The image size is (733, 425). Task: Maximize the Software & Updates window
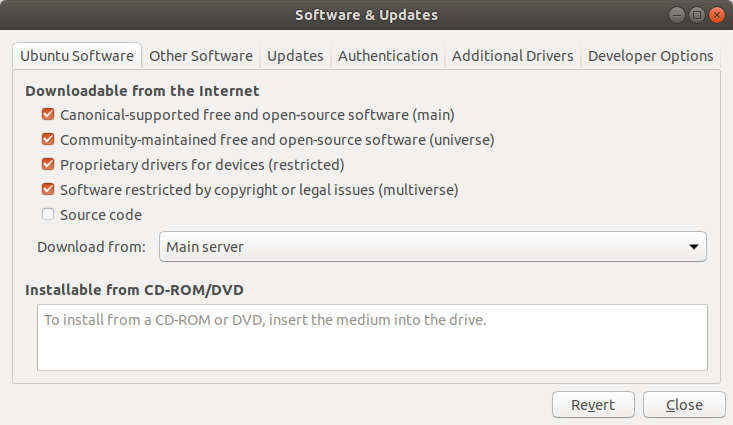click(x=697, y=15)
